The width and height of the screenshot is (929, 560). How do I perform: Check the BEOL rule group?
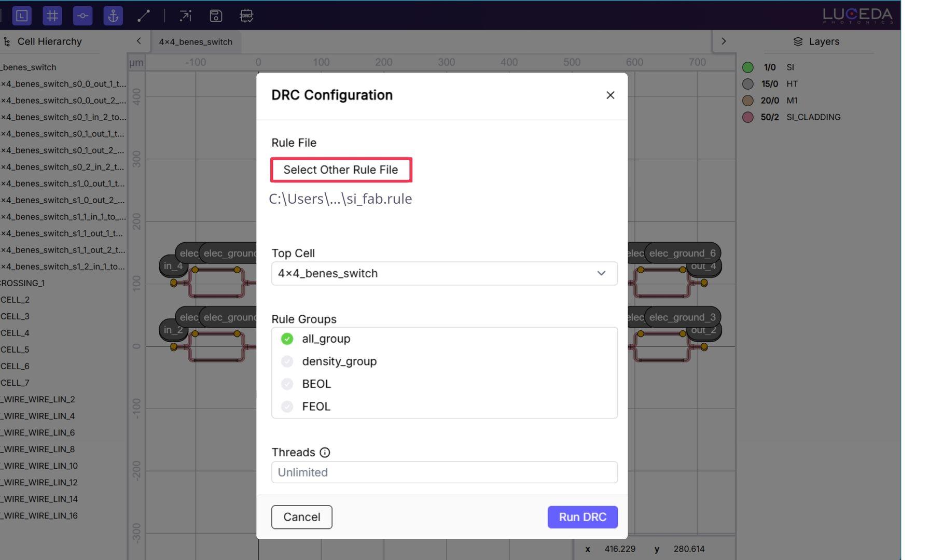point(287,384)
